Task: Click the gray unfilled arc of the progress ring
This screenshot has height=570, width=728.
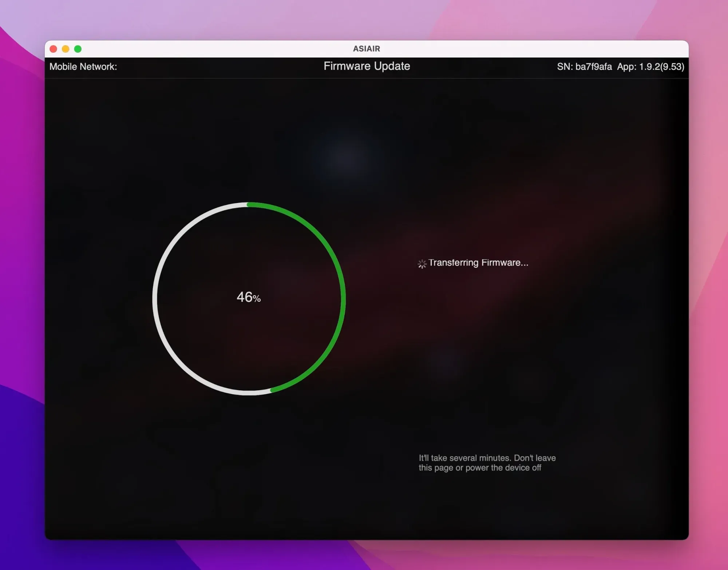Action: click(x=155, y=299)
